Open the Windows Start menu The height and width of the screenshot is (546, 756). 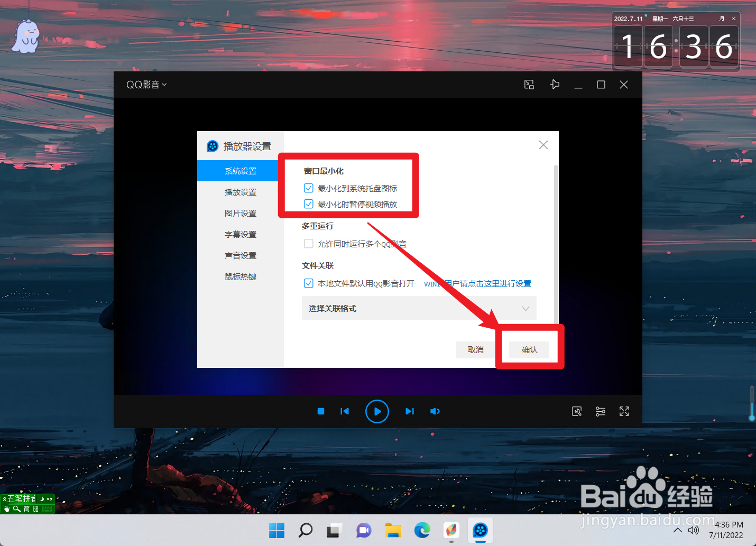(276, 530)
